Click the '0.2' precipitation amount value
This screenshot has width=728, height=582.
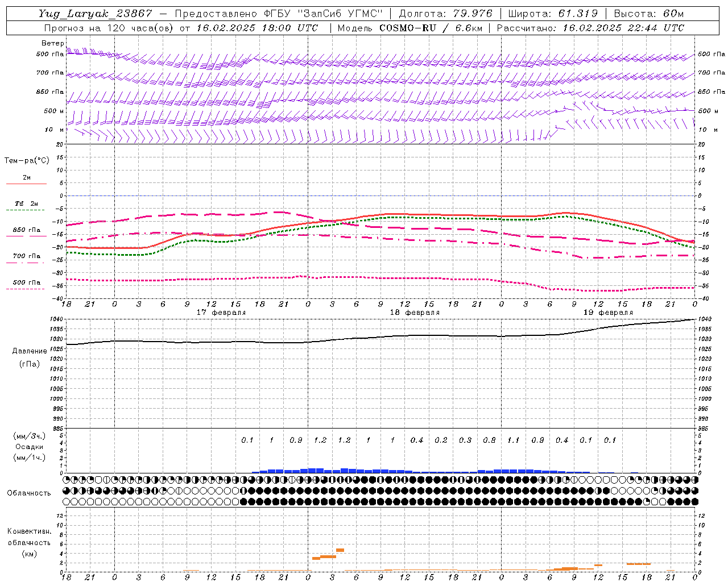[441, 440]
